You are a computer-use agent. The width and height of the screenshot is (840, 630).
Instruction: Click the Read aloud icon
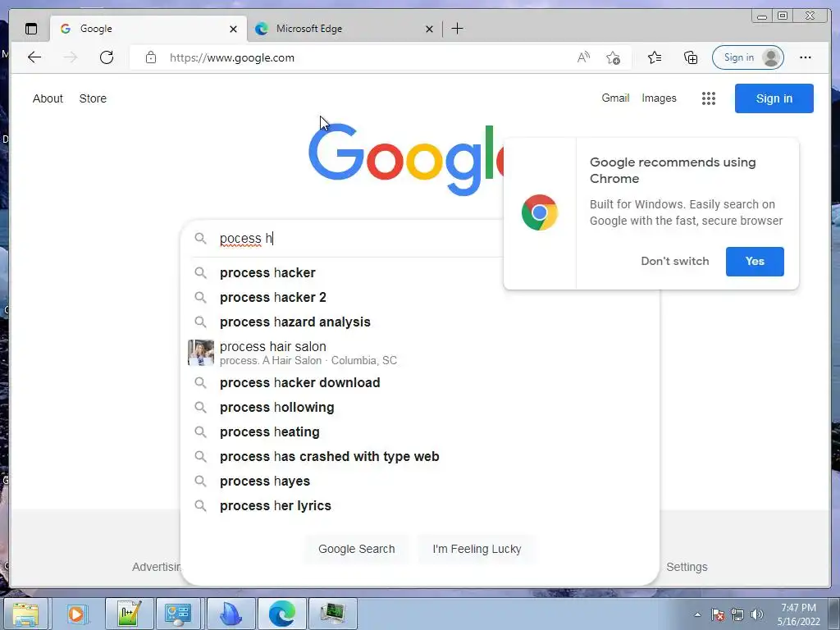[x=583, y=57]
